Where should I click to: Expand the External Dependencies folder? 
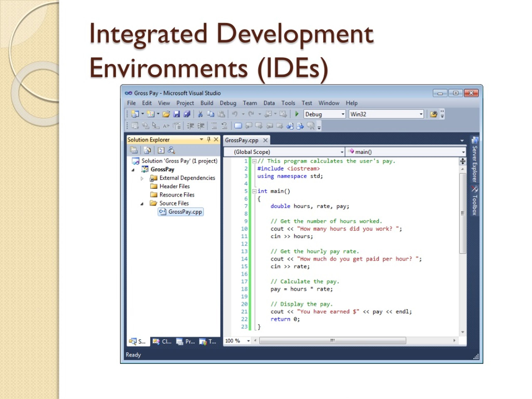click(x=142, y=179)
